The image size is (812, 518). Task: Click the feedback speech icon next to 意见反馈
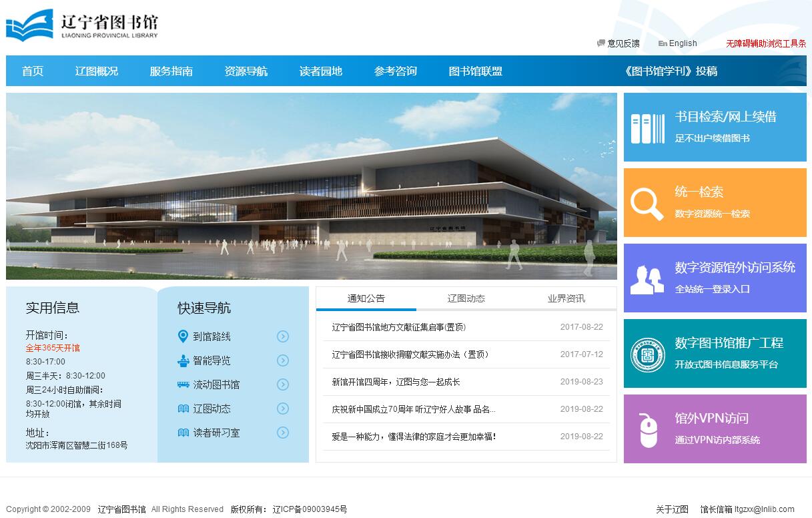[x=600, y=43]
